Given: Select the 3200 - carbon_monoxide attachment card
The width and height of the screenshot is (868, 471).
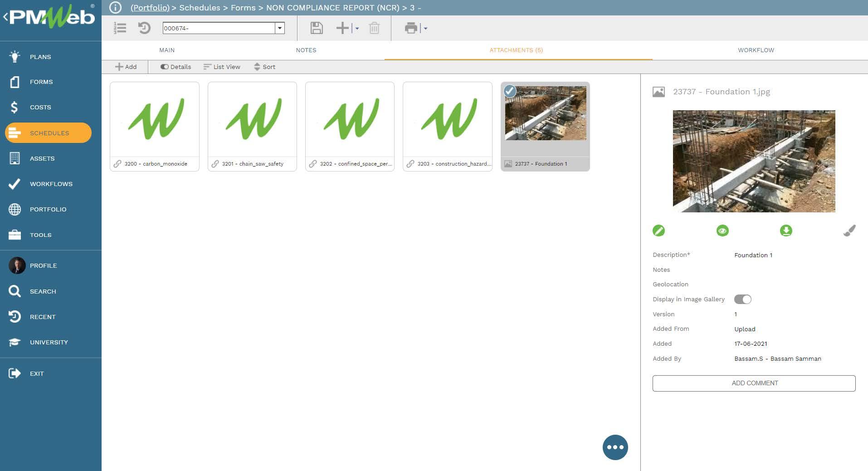Looking at the screenshot, I should point(154,126).
